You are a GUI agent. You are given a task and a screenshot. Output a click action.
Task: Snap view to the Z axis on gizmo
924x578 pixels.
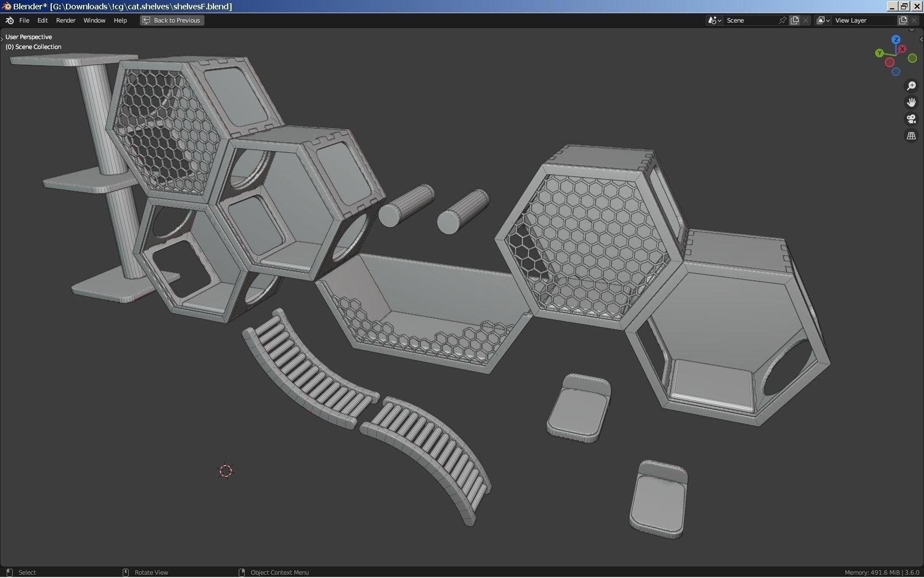896,40
